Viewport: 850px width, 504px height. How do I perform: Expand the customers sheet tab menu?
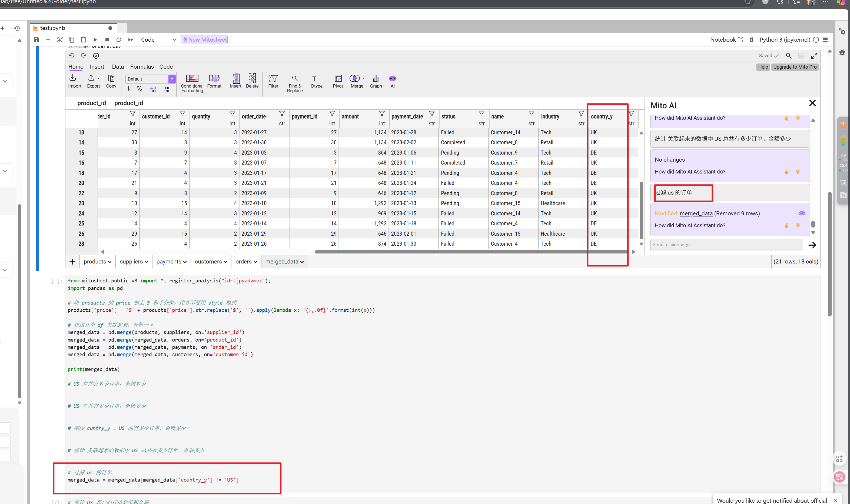(x=225, y=262)
